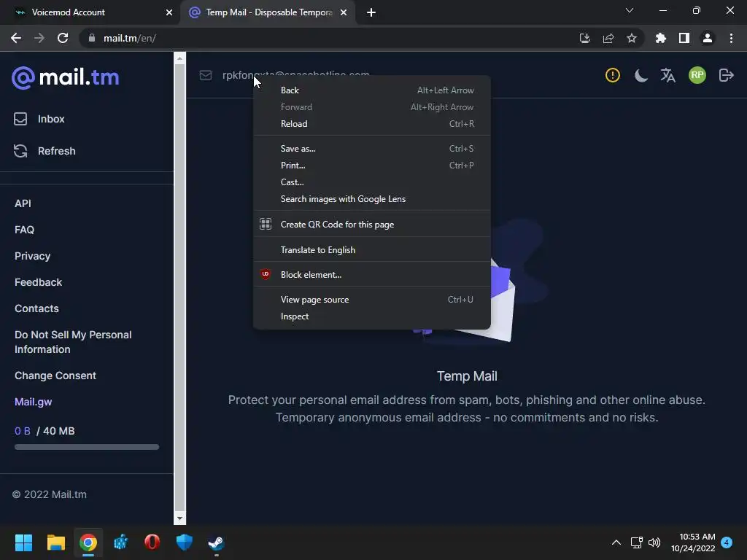
Task: Show hidden system tray icons
Action: 616,542
